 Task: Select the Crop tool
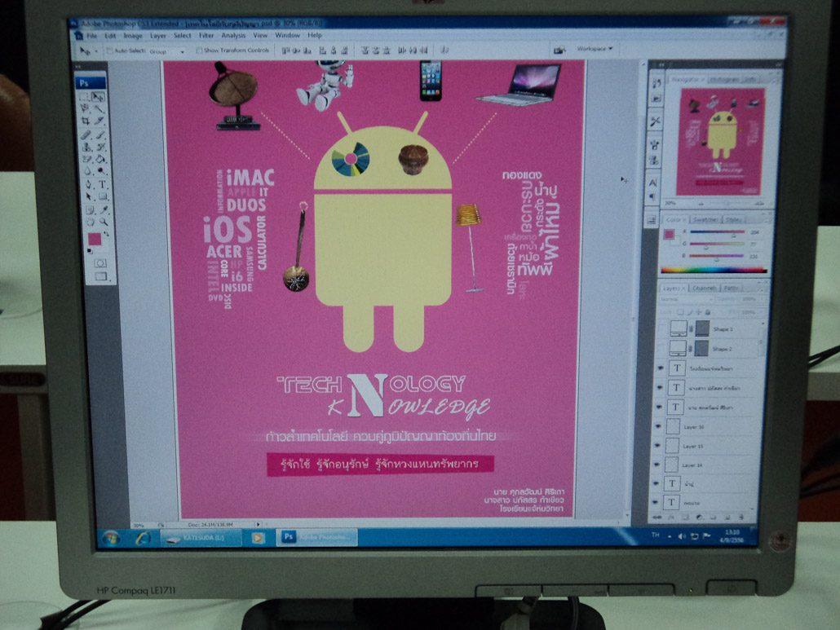tap(85, 121)
